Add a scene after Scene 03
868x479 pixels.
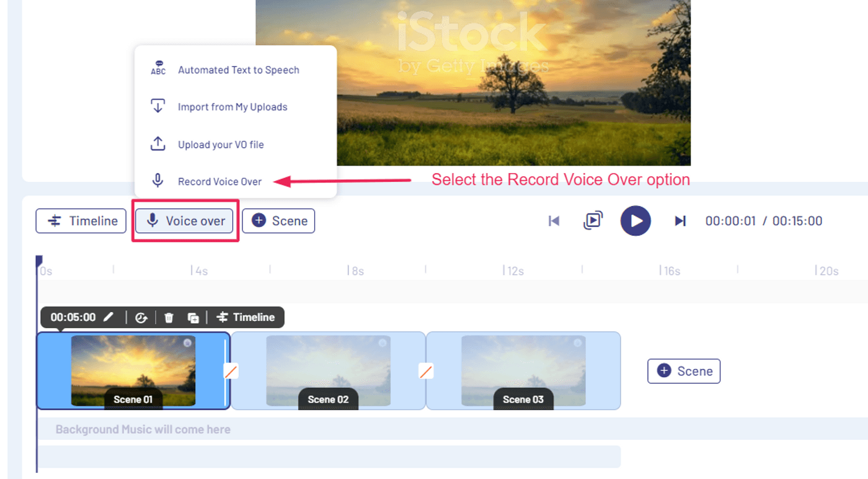click(x=684, y=371)
